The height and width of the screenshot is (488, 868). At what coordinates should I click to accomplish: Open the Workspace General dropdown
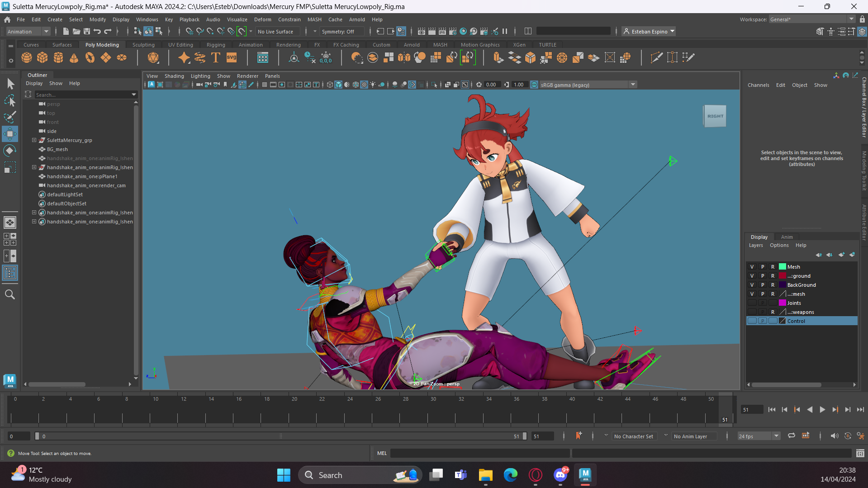point(812,19)
